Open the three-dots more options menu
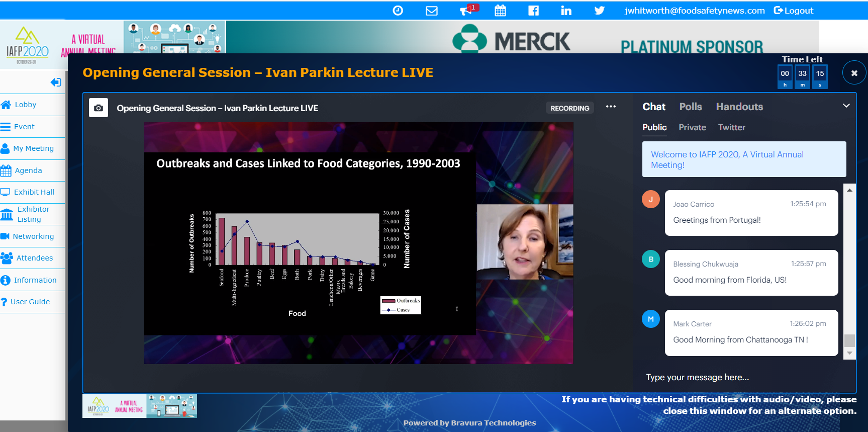 [x=611, y=107]
